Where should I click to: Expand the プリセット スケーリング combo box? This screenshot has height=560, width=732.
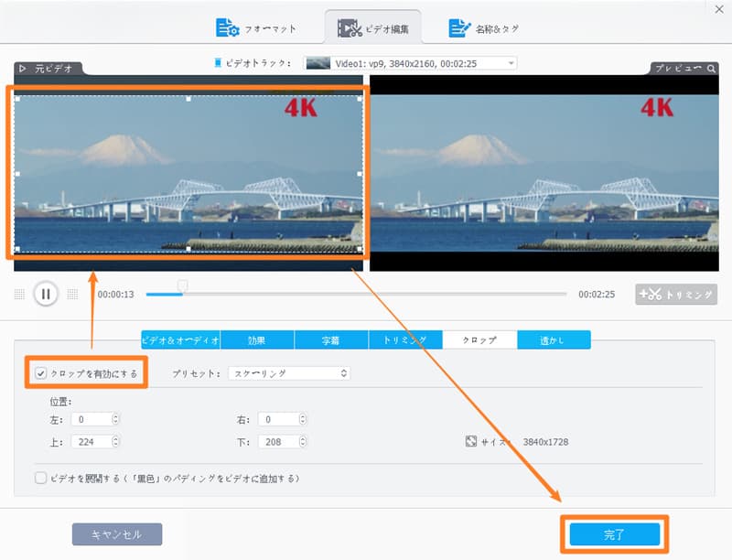344,373
